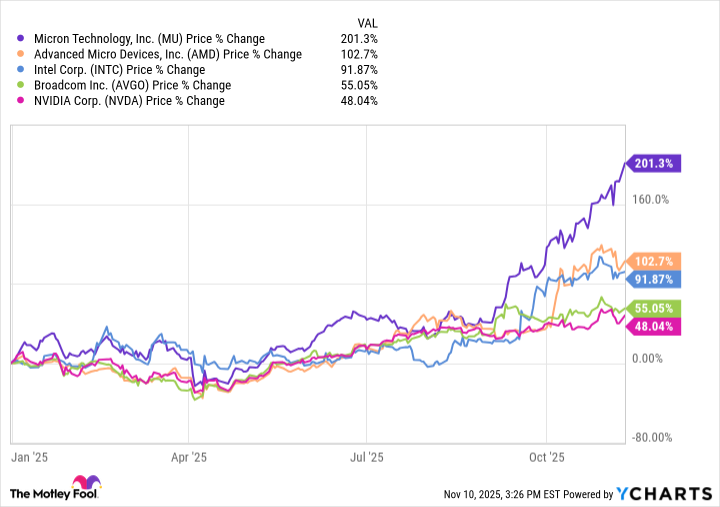Click the YCharts logo
Screen dimensions: 720x507
[x=663, y=492]
